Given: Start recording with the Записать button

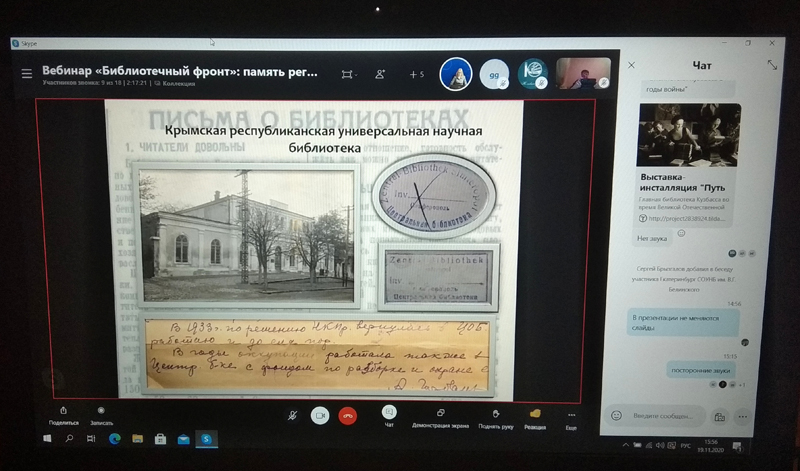Looking at the screenshot, I should tap(101, 410).
